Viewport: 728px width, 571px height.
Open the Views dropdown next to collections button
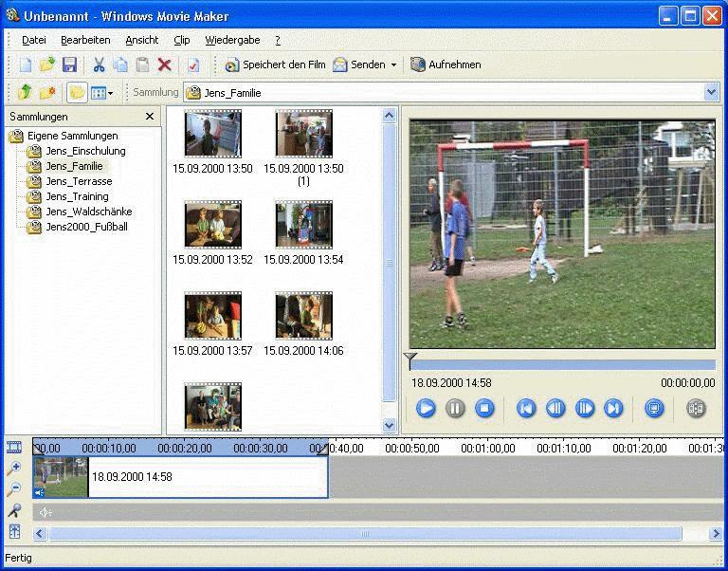click(102, 93)
